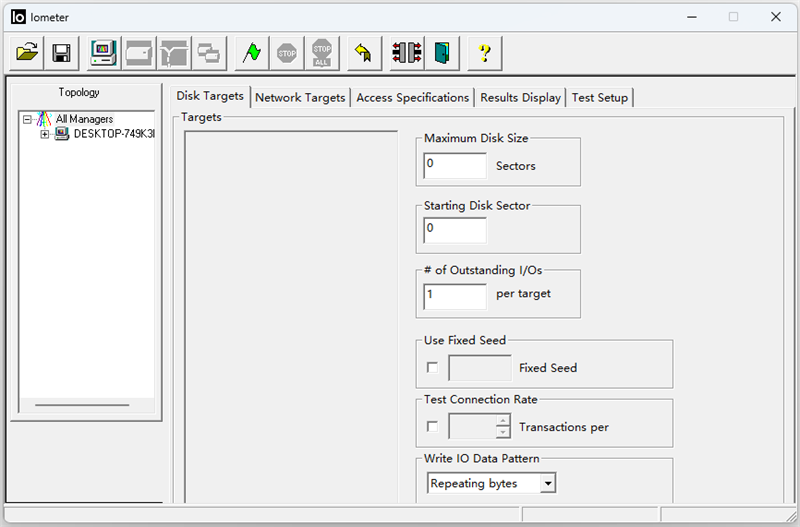
Task: Expand the DESKTOP-749K3I manager node
Action: [x=45, y=134]
